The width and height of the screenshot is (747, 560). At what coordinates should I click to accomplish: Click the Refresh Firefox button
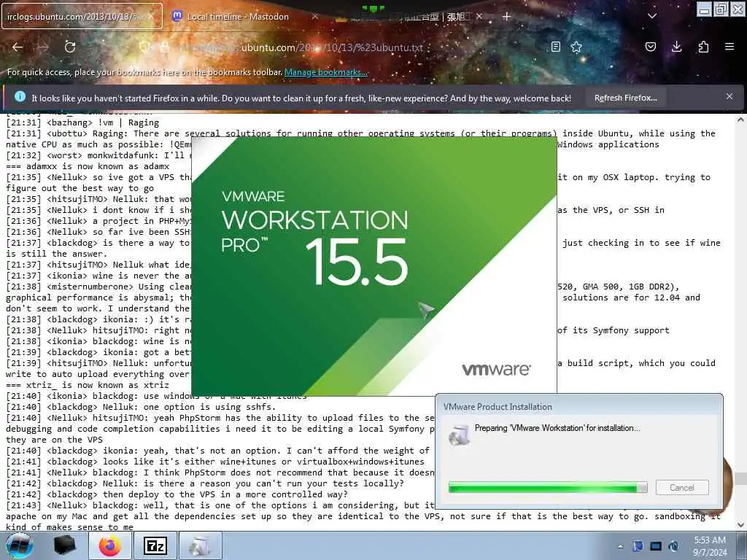click(x=625, y=98)
